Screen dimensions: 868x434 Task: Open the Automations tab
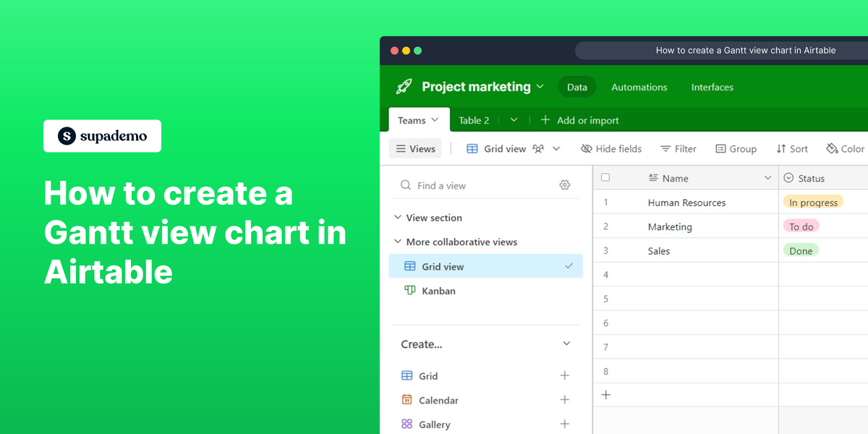point(639,87)
